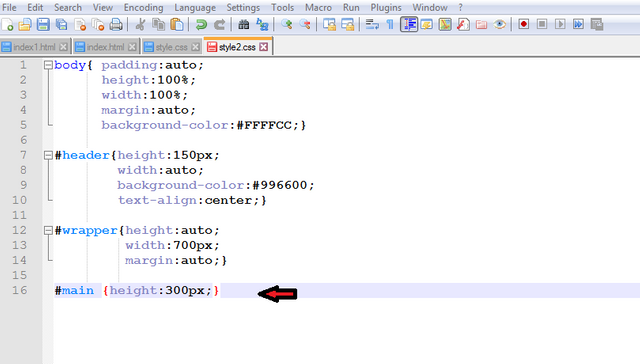The height and width of the screenshot is (364, 640).
Task: Close the index1.html tab
Action: click(63, 47)
